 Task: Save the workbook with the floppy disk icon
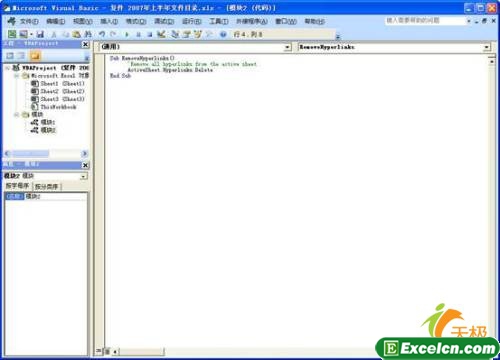(40, 34)
